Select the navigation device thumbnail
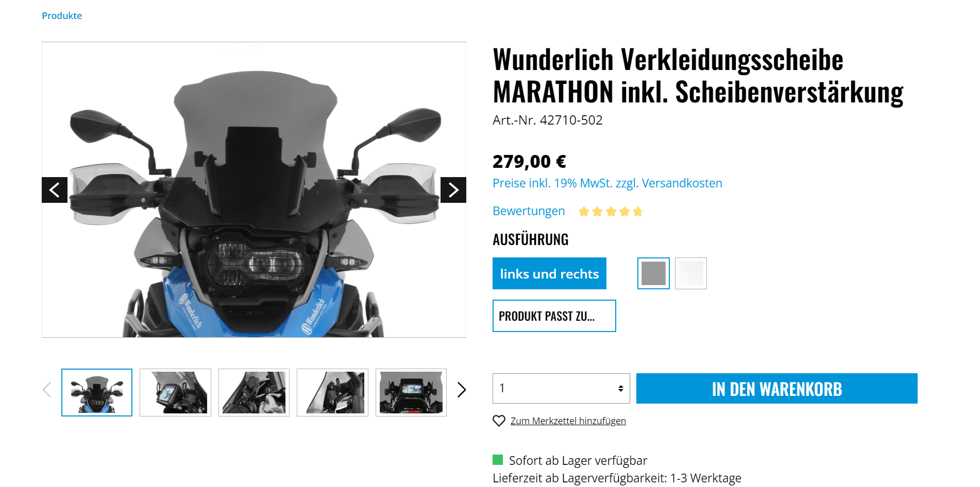980x487 pixels. coord(175,392)
